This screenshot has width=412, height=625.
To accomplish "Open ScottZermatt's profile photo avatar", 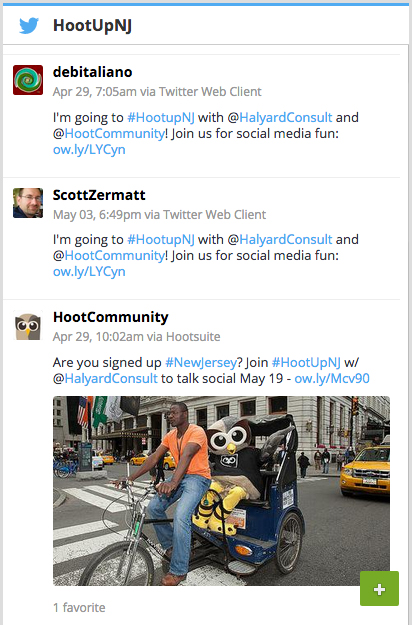I will 28,203.
